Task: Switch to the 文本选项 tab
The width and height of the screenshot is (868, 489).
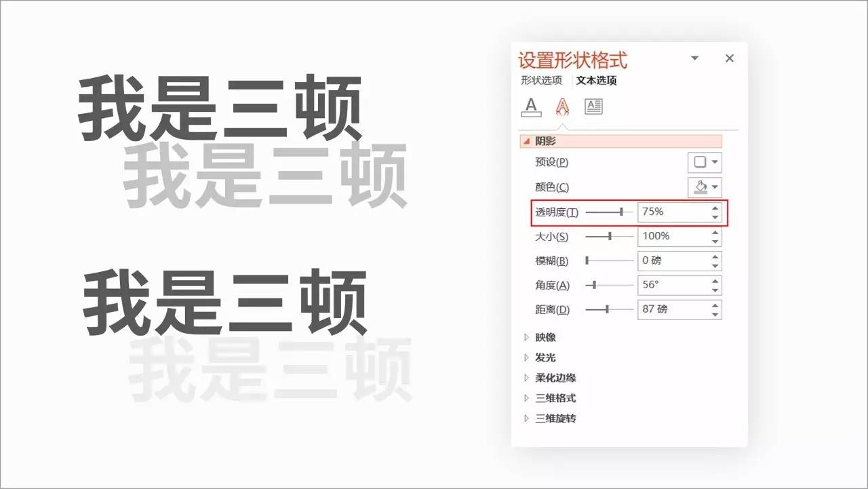Action: click(596, 80)
